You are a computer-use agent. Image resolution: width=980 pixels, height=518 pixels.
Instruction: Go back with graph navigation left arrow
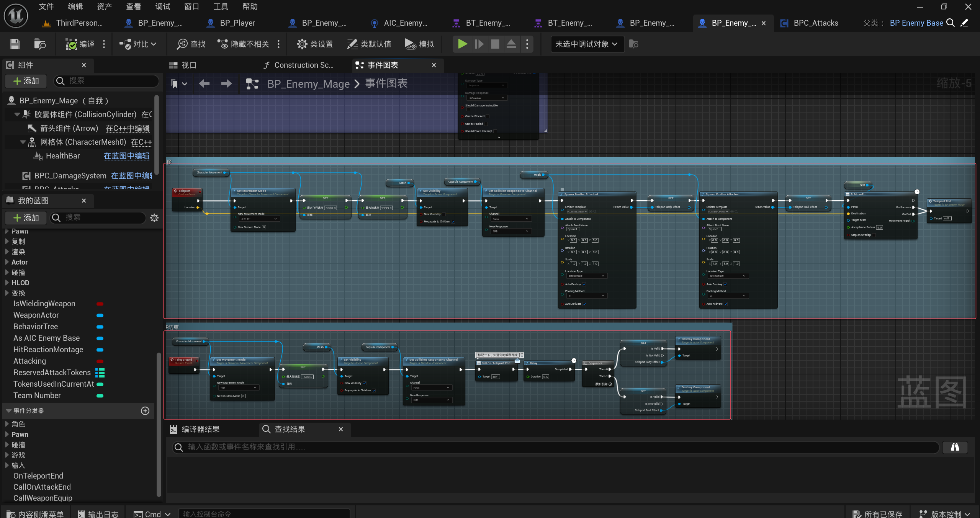point(204,83)
